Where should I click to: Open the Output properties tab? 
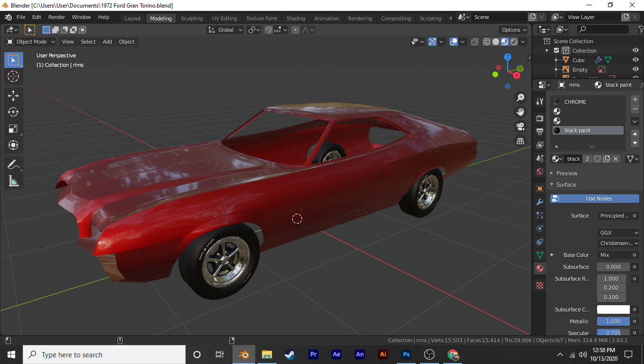coord(539,131)
